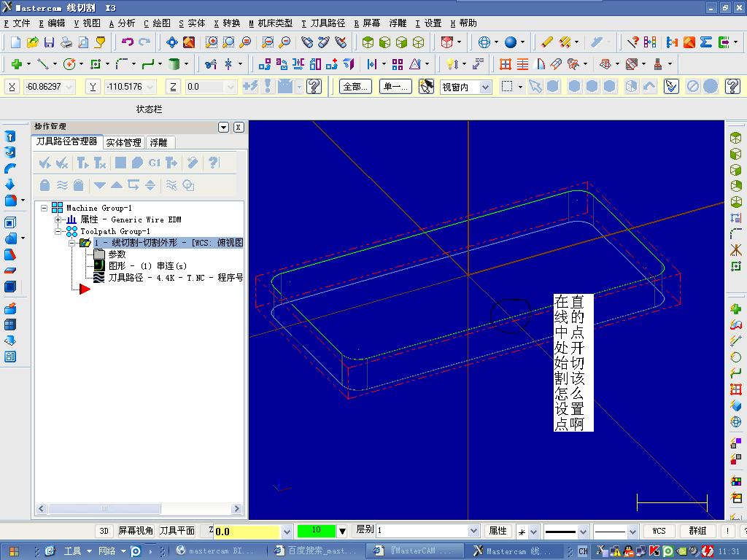Save the file using the floppy icon
The image size is (747, 560).
pos(49,42)
